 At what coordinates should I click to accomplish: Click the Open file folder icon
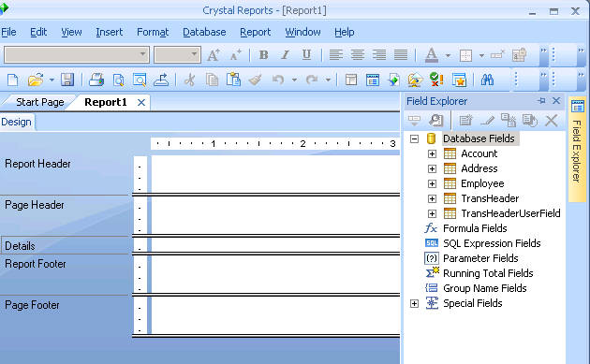click(x=36, y=80)
